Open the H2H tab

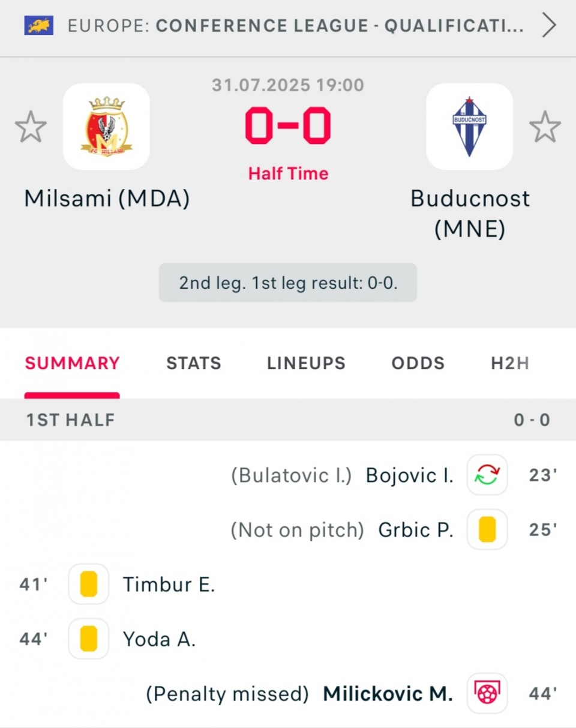tap(510, 363)
